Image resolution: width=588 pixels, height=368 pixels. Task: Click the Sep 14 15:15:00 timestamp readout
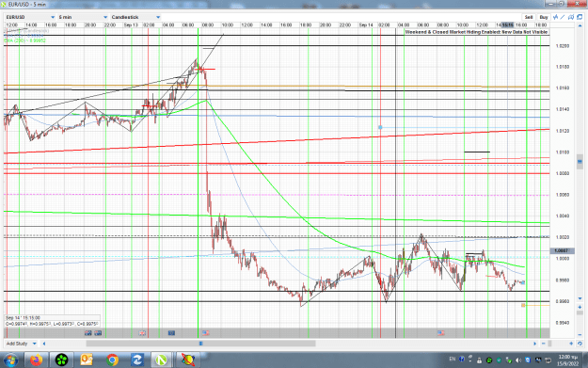click(x=23, y=318)
